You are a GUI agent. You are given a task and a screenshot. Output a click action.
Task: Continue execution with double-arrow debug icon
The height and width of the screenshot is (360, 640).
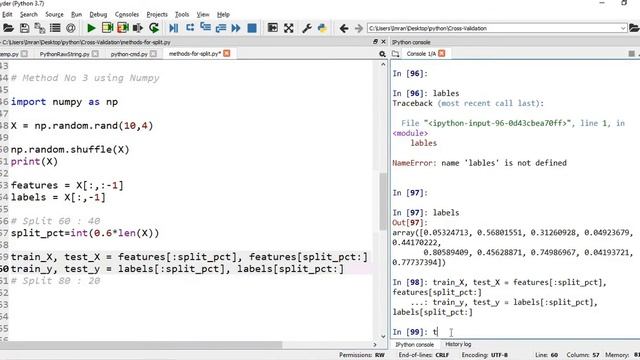[236, 28]
